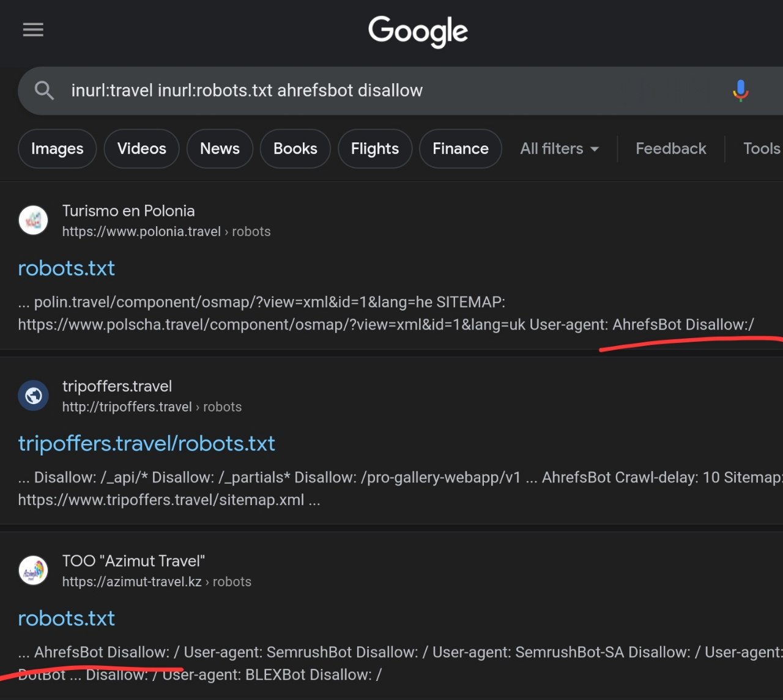This screenshot has height=700, width=783.
Task: Expand the All filters dropdown
Action: tap(559, 149)
